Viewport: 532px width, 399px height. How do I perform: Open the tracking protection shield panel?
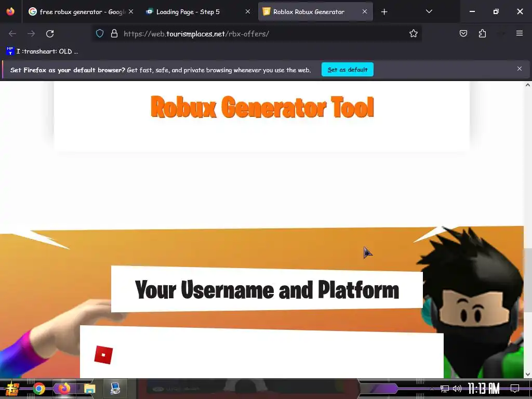click(99, 34)
